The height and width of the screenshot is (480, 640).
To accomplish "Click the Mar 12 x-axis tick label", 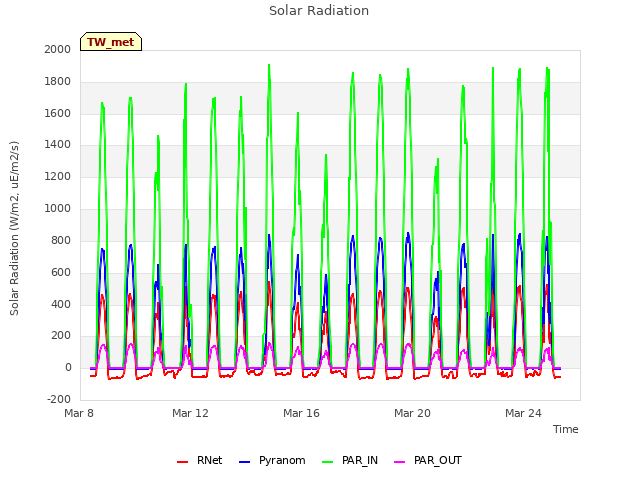I will tap(190, 413).
